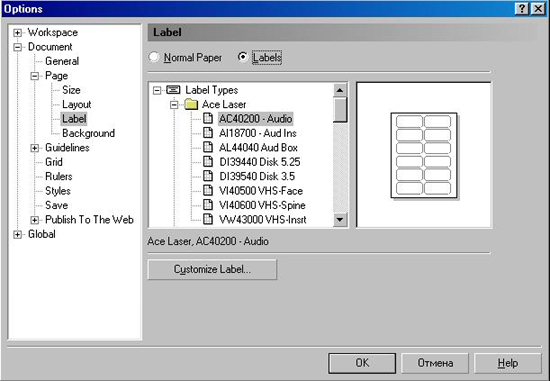Image resolution: width=550 pixels, height=381 pixels.
Task: Click the AC40200 - Audio document icon
Action: [208, 119]
